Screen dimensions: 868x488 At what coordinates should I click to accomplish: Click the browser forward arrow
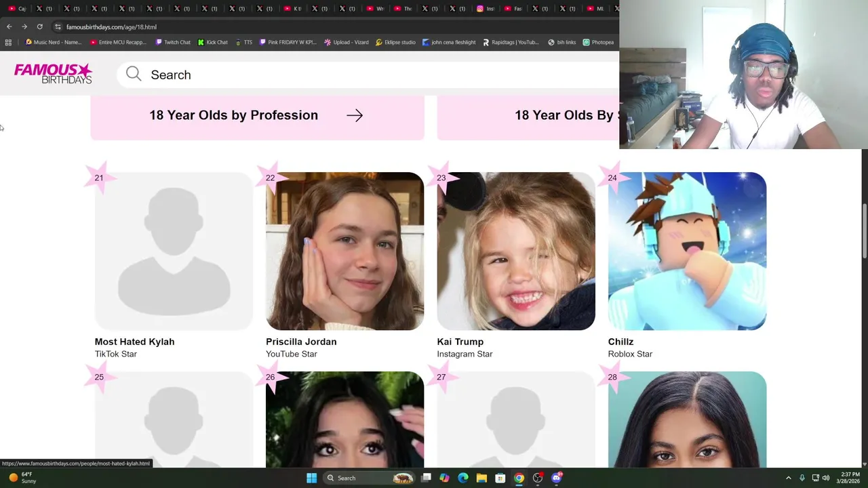point(24,27)
